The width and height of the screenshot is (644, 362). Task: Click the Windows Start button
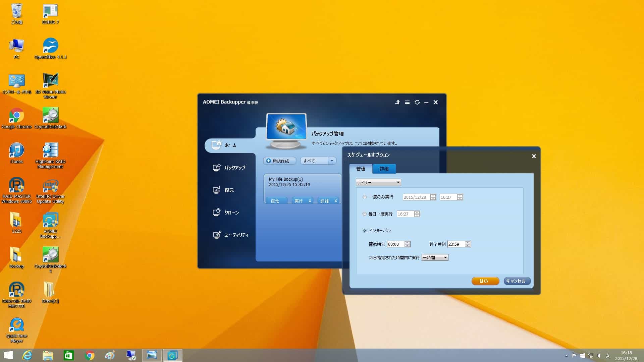pyautogui.click(x=8, y=355)
